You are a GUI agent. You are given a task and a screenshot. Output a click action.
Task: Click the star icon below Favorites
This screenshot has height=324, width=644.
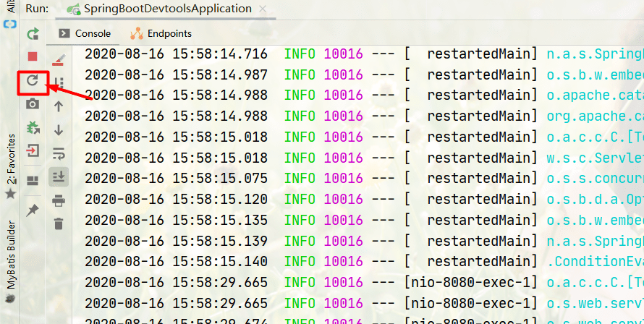pyautogui.click(x=10, y=193)
